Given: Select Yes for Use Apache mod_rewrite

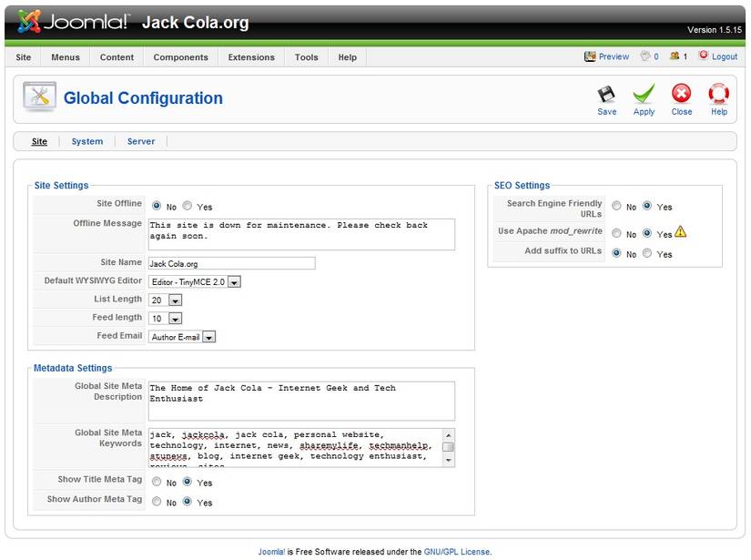Looking at the screenshot, I should [647, 233].
